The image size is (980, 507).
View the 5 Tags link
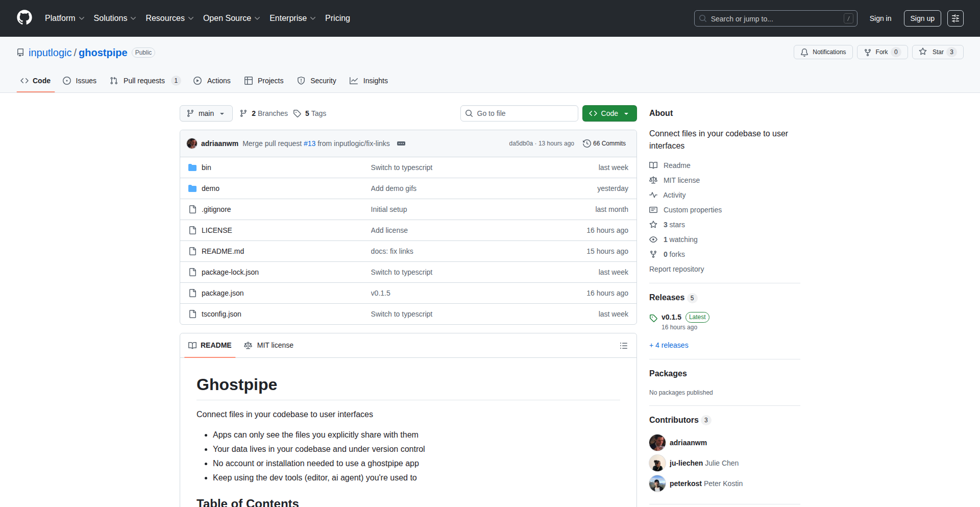pyautogui.click(x=310, y=113)
